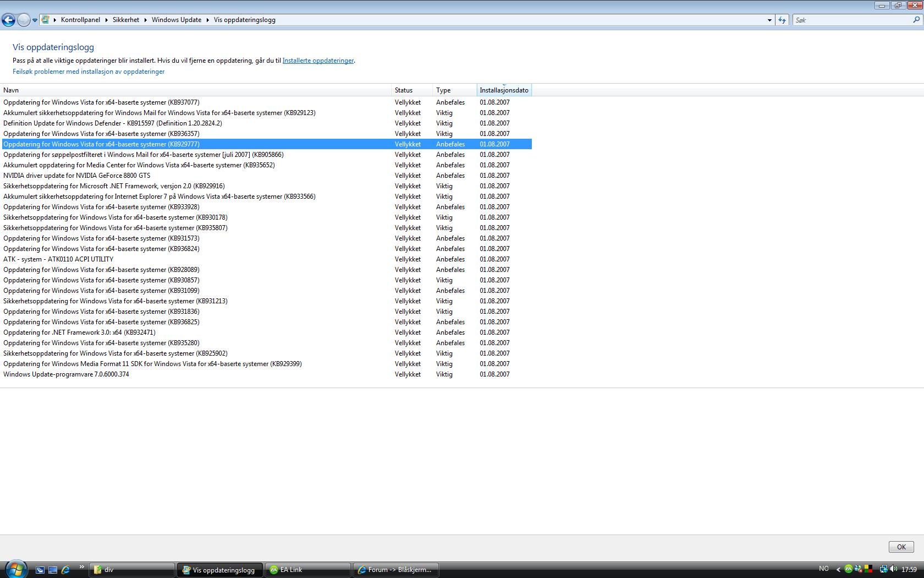
Task: Click Show desktop quick launch icon
Action: [x=53, y=570]
